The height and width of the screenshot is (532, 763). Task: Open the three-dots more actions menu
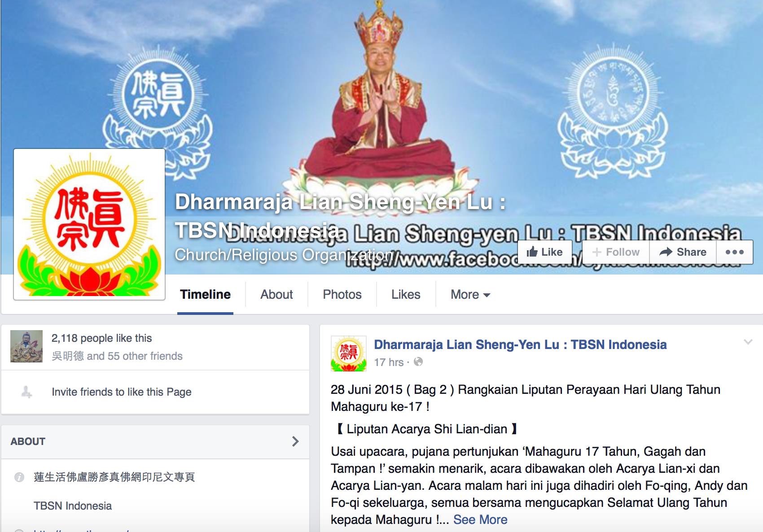pos(734,252)
